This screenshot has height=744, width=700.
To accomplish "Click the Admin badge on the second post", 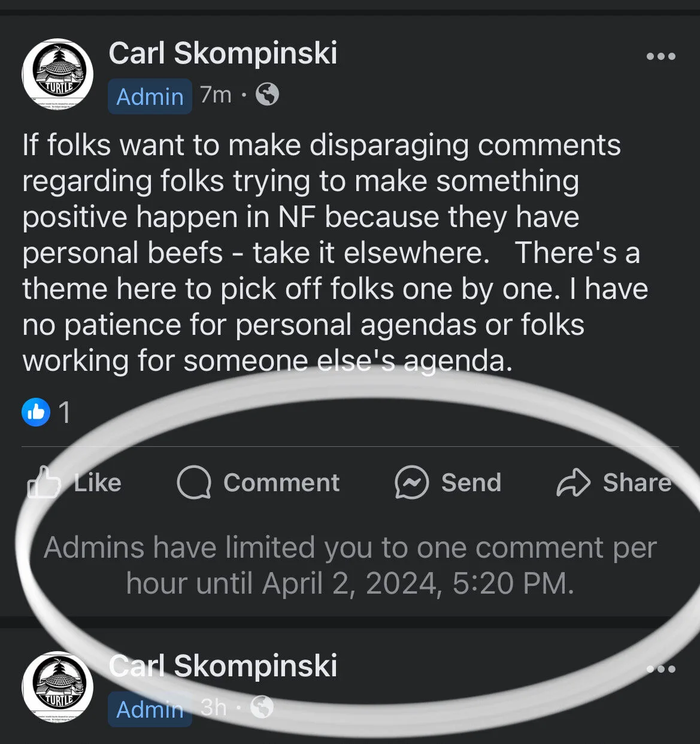I will tap(150, 709).
